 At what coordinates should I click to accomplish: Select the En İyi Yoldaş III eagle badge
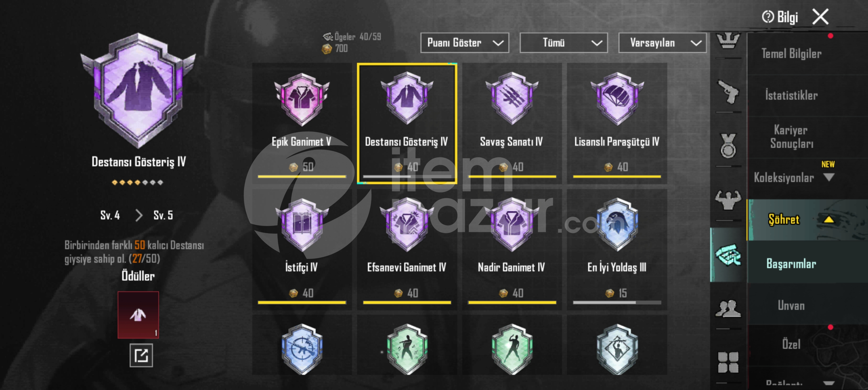617,249
